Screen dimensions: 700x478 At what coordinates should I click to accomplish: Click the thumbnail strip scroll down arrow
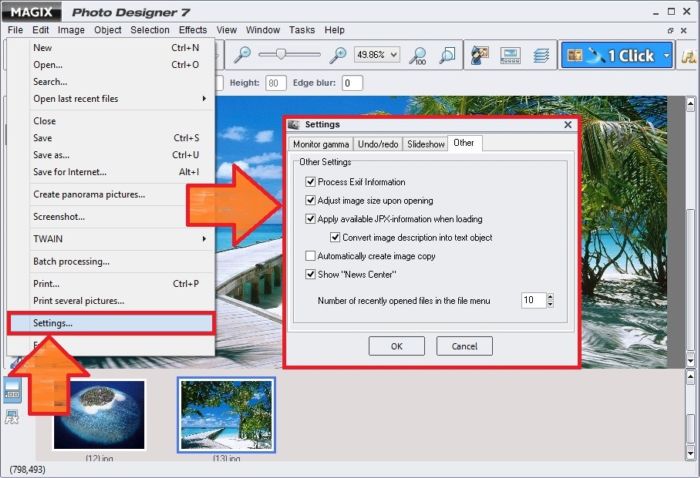[x=691, y=454]
